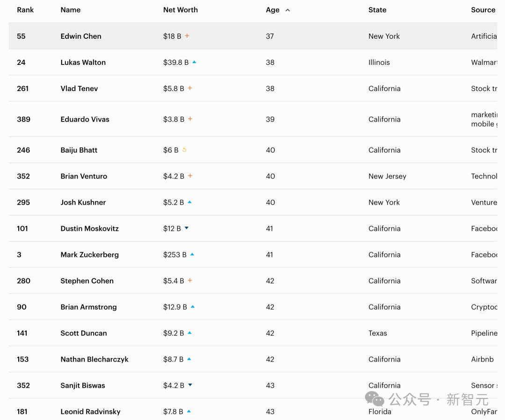Image resolution: width=505 pixels, height=420 pixels.
Task: Click the plus icon beside Vlad Tenev's $5.8 B
Action: point(190,88)
